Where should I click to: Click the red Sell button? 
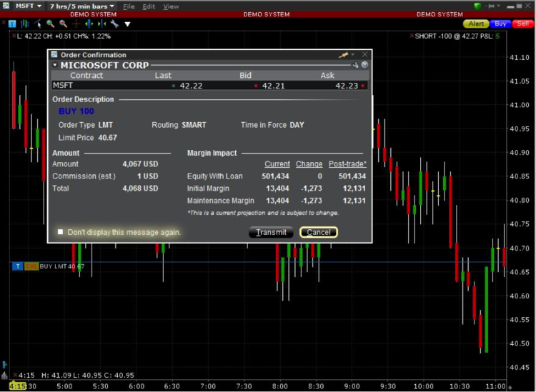[x=522, y=24]
